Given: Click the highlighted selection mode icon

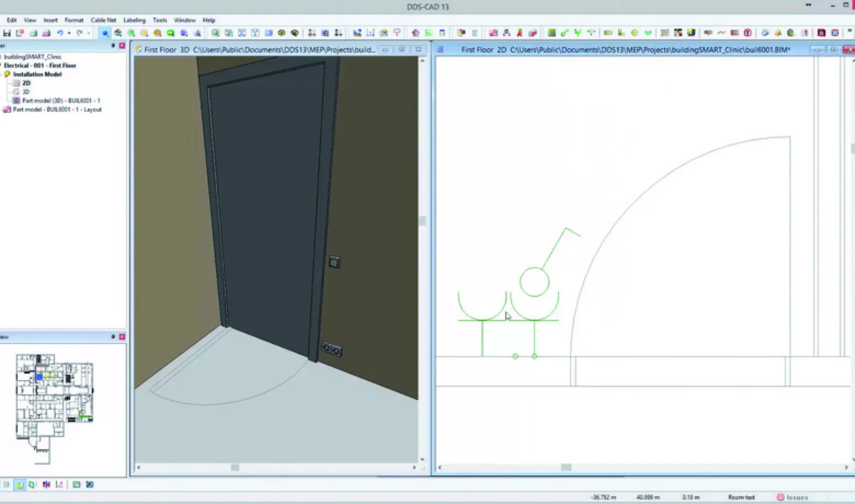Looking at the screenshot, I should click(x=105, y=33).
